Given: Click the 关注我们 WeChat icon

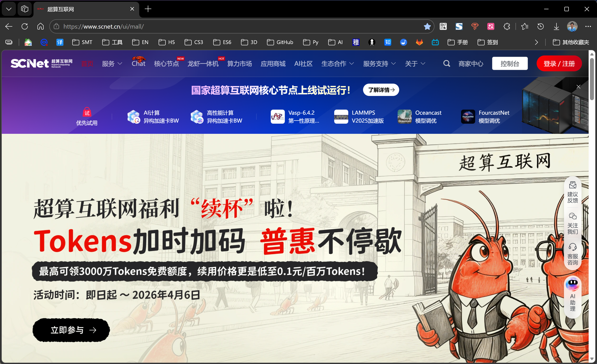Looking at the screenshot, I should coord(573,216).
